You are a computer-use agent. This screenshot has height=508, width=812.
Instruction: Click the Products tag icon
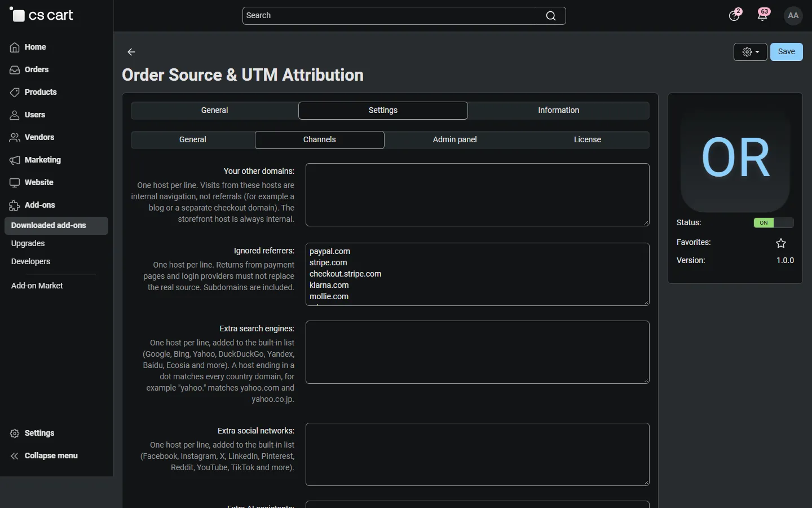click(15, 93)
